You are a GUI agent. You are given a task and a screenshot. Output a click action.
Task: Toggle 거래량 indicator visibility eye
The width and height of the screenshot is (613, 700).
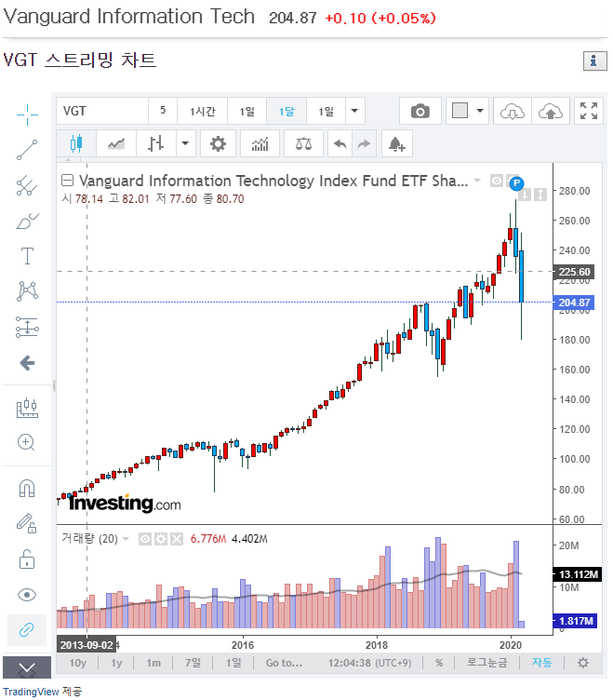point(144,539)
